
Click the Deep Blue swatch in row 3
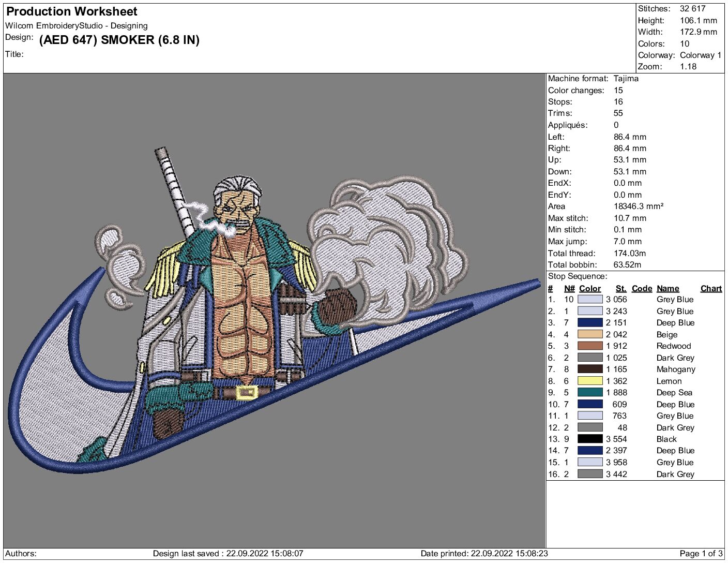pos(590,322)
